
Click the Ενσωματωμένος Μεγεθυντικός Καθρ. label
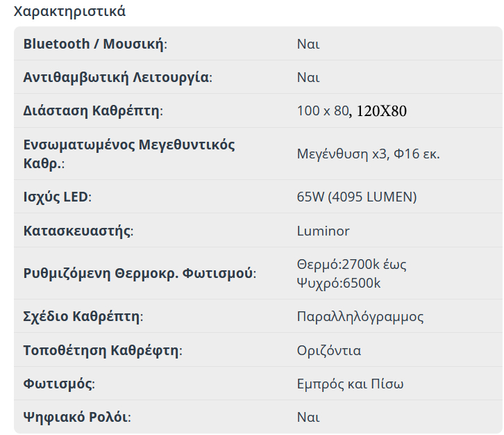pyautogui.click(x=129, y=154)
